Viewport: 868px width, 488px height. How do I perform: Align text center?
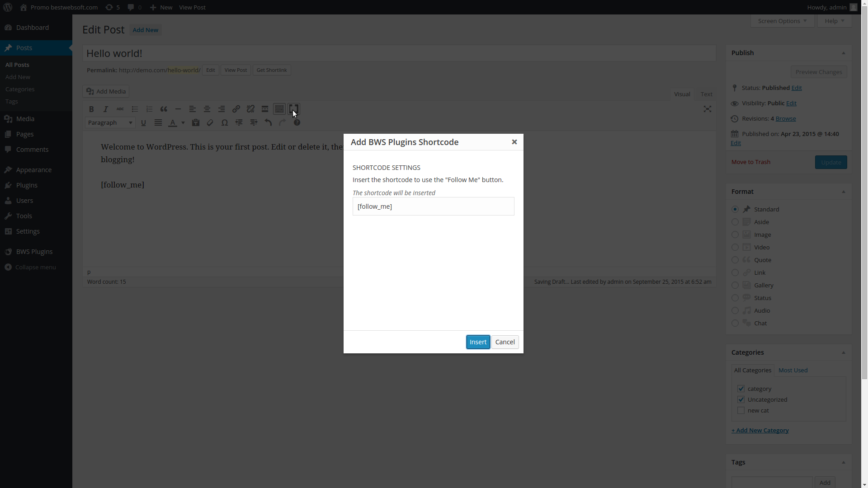[207, 109]
